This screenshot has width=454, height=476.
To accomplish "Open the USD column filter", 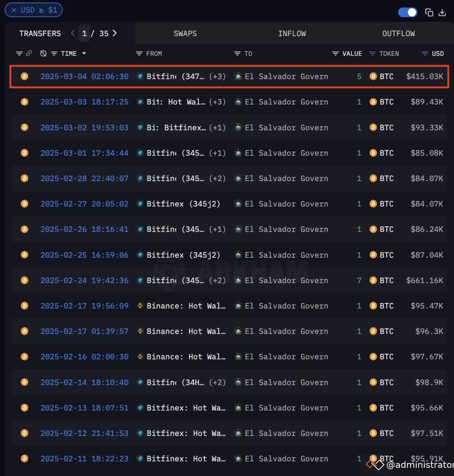I will coord(425,54).
